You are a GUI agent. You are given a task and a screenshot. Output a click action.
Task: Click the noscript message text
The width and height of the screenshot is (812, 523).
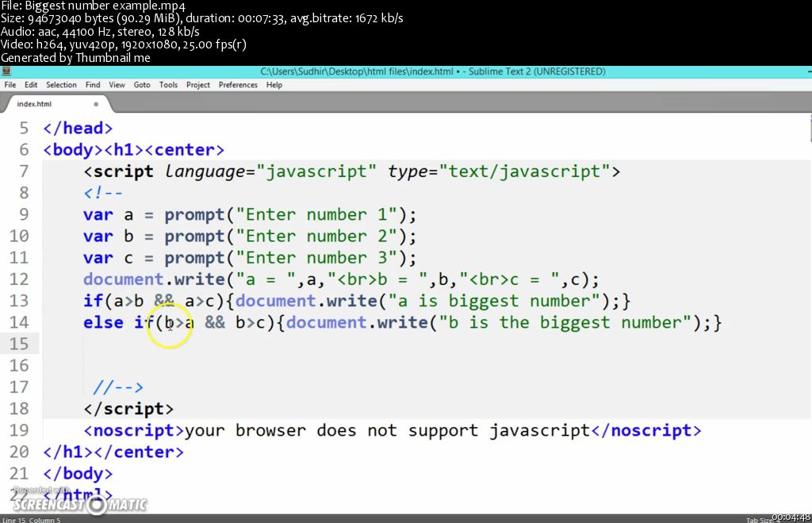pyautogui.click(x=387, y=430)
